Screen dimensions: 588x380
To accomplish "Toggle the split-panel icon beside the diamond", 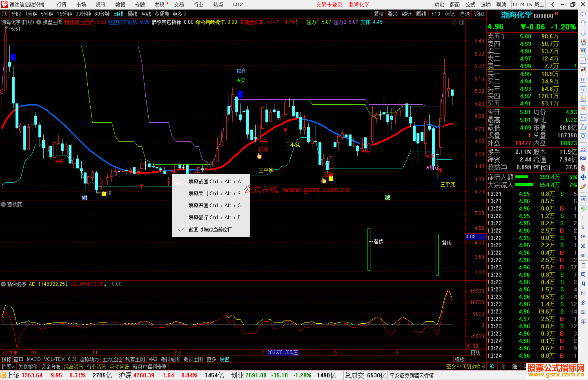I will click(x=462, y=22).
